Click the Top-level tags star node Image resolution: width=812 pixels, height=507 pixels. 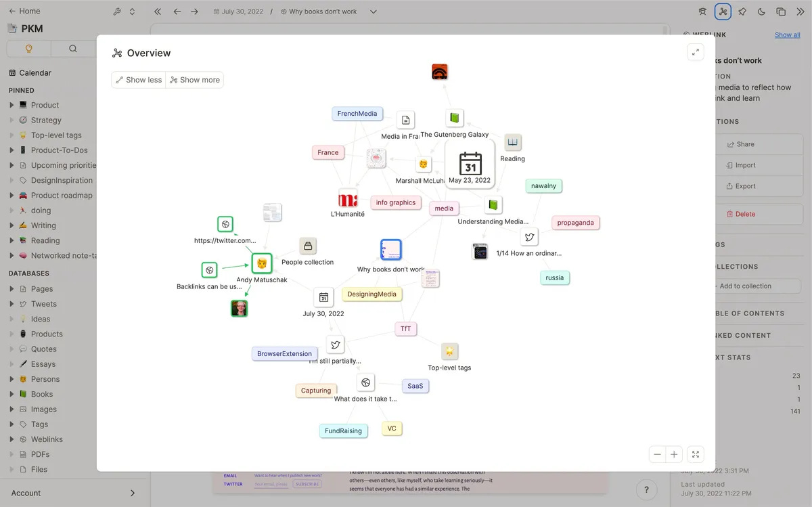tap(450, 351)
